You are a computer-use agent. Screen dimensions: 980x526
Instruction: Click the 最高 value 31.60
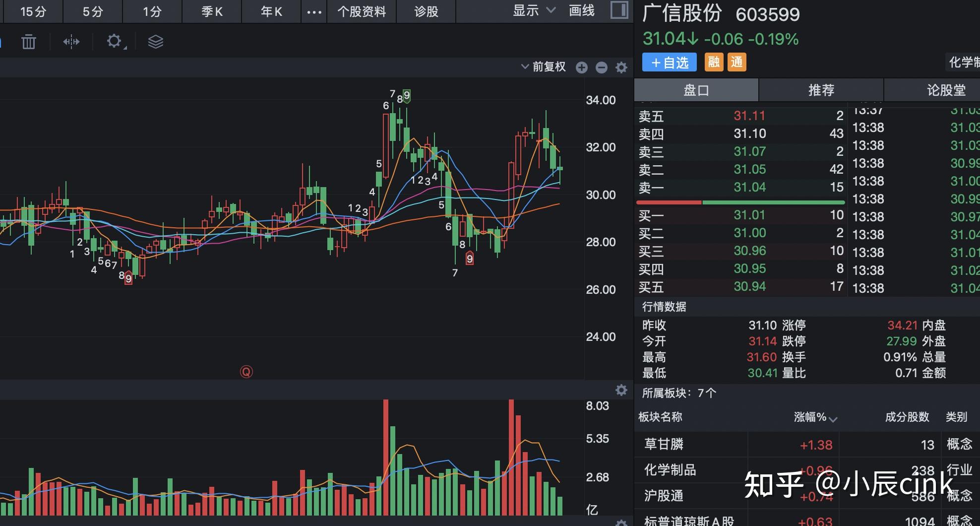click(x=762, y=357)
